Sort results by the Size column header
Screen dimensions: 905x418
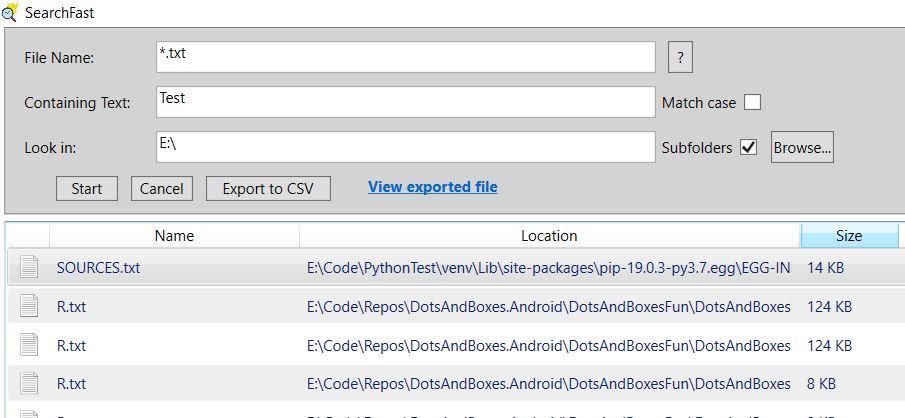coord(848,236)
